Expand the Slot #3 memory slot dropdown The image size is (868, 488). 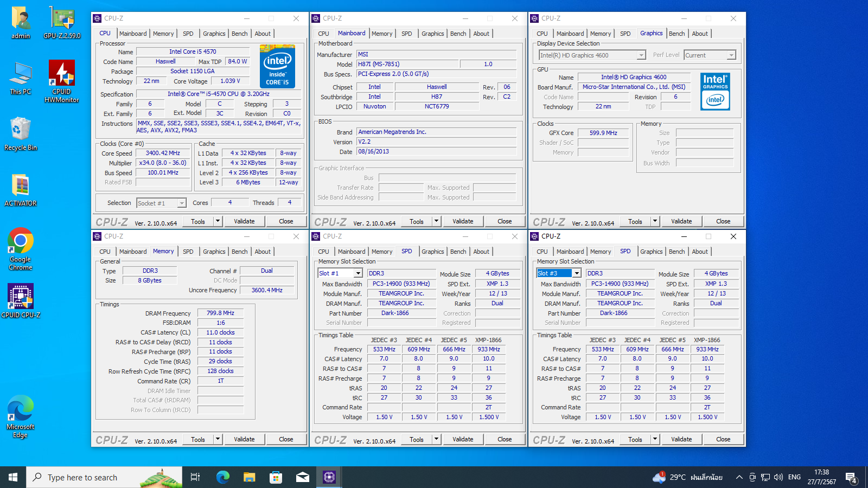click(577, 273)
